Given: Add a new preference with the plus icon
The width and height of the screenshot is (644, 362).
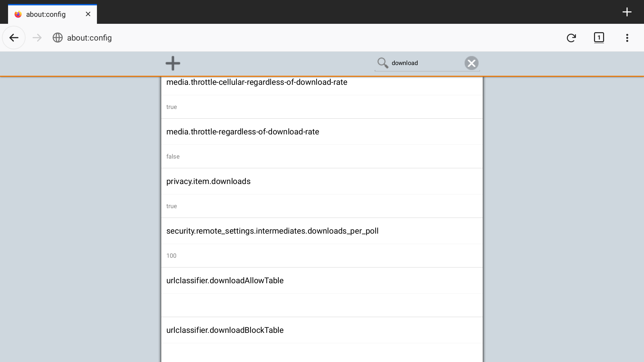Looking at the screenshot, I should click(x=173, y=63).
